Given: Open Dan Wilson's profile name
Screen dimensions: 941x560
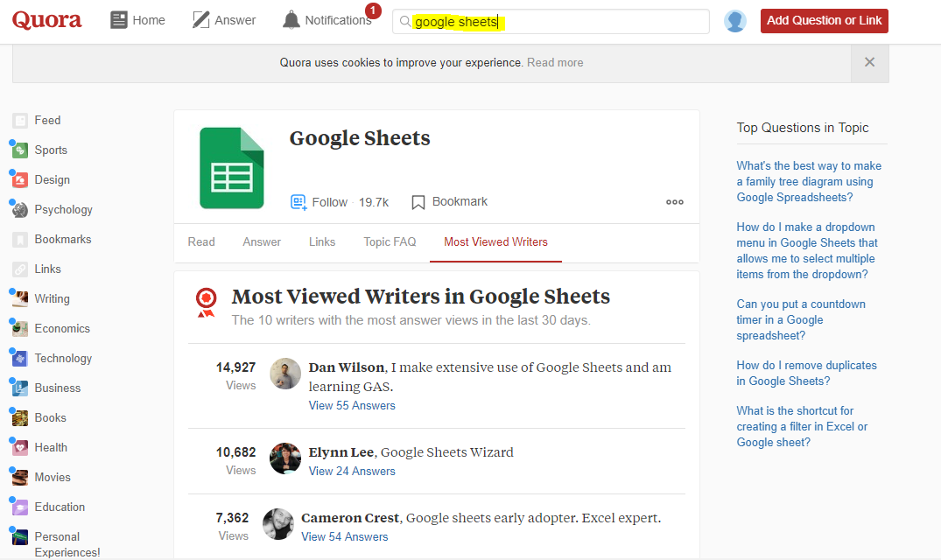Looking at the screenshot, I should click(347, 367).
